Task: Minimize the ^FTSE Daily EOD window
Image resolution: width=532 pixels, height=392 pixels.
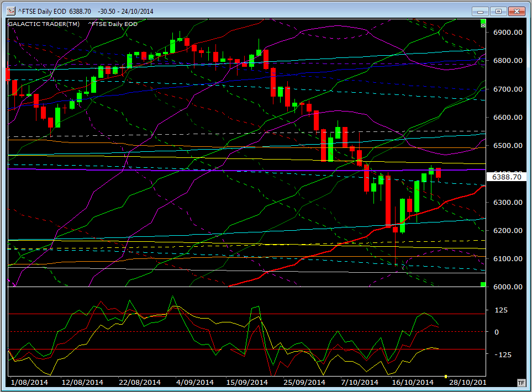Action: click(480, 12)
